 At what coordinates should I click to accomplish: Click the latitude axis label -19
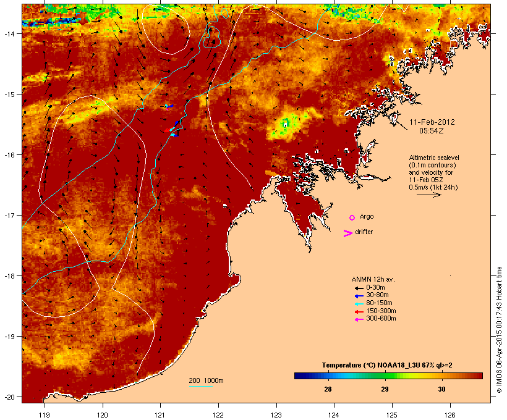[9, 337]
